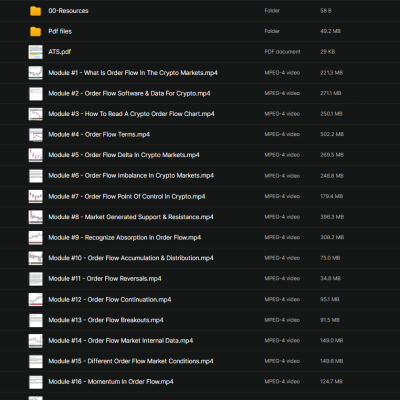The width and height of the screenshot is (400, 400).
Task: Click the 34.8 MB size of Module #11
Action: tap(330, 278)
